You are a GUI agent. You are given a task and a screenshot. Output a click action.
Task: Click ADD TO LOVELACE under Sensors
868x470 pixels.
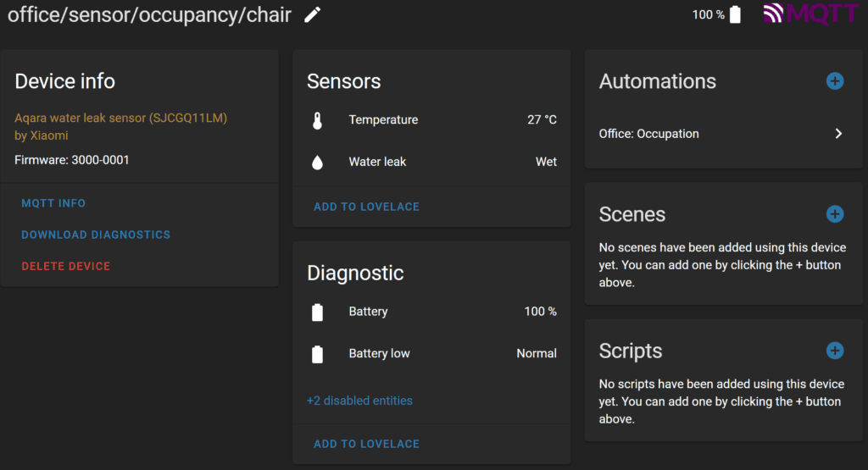[x=366, y=207]
